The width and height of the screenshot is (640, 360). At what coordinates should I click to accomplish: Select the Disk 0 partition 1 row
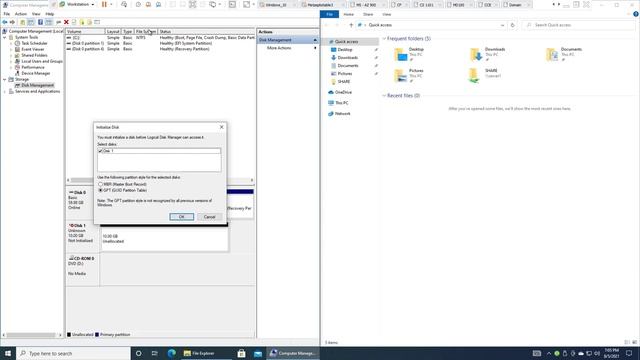click(160, 43)
